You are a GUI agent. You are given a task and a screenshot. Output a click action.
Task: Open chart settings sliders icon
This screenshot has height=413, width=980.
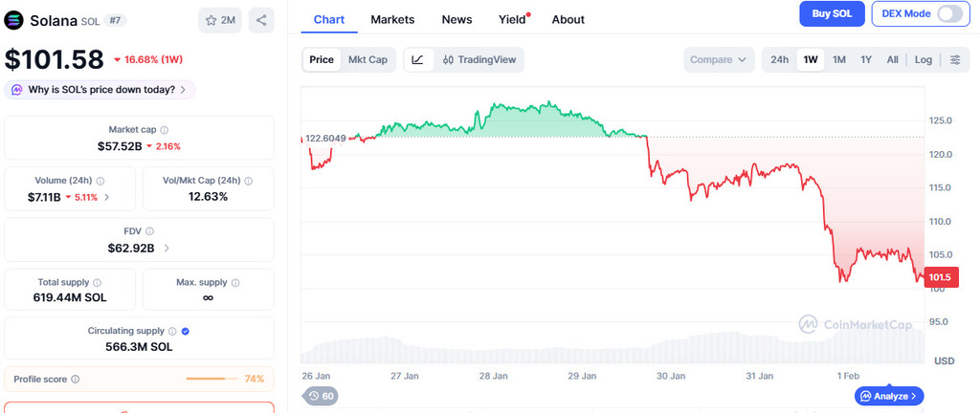(955, 59)
